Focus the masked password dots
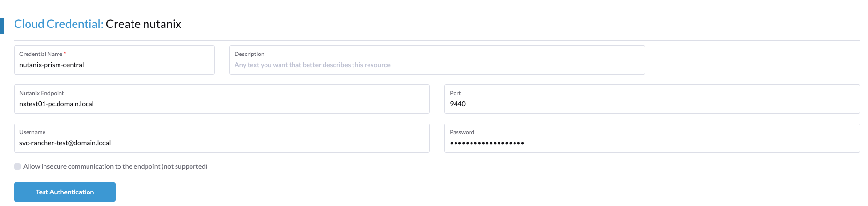868x206 pixels. tap(487, 143)
